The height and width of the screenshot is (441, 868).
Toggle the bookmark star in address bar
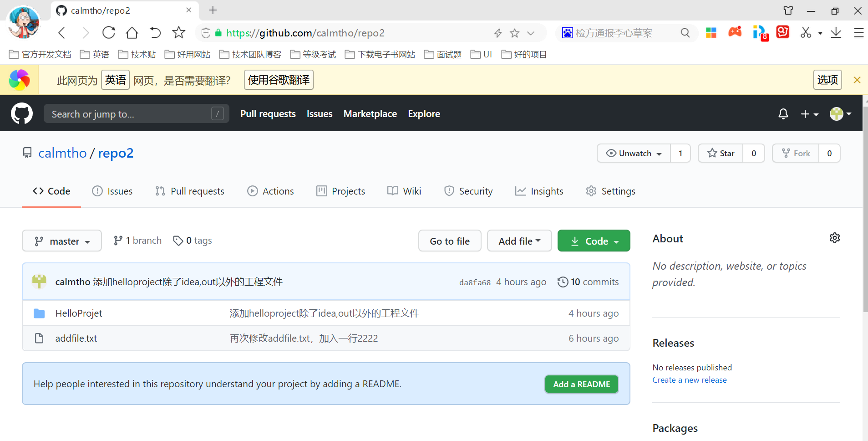tap(514, 32)
